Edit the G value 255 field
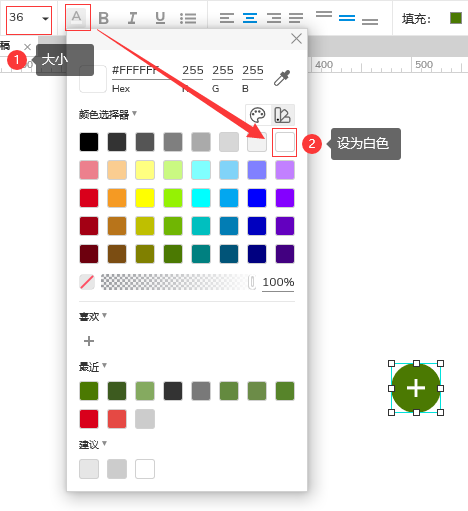 tap(223, 71)
